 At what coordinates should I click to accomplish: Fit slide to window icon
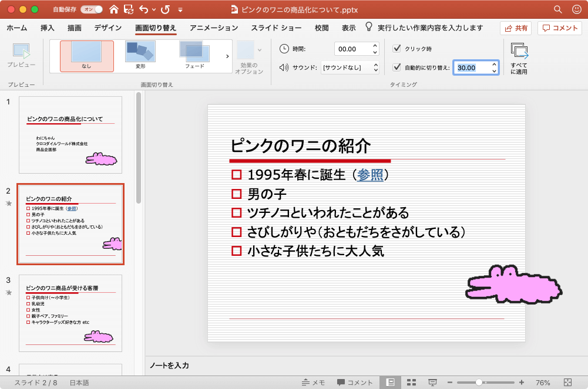coord(568,383)
